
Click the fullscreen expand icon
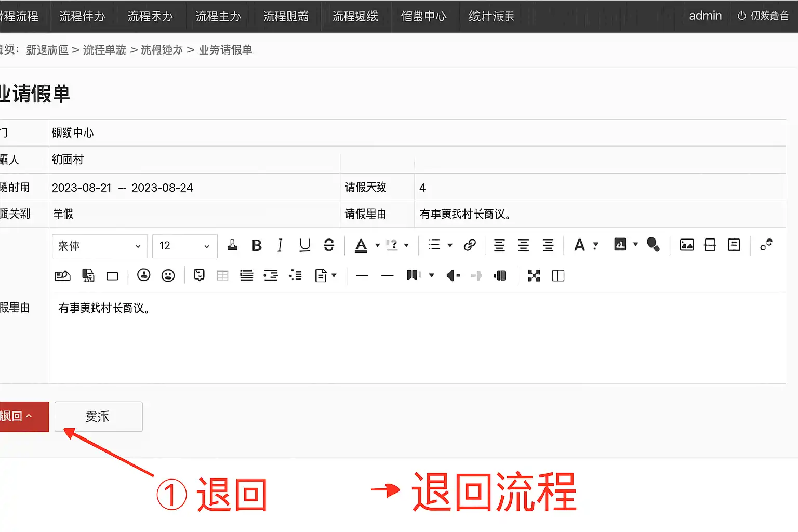pos(534,275)
